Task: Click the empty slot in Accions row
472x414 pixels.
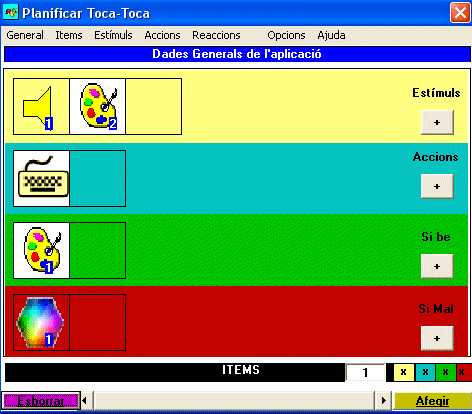Action: click(98, 179)
